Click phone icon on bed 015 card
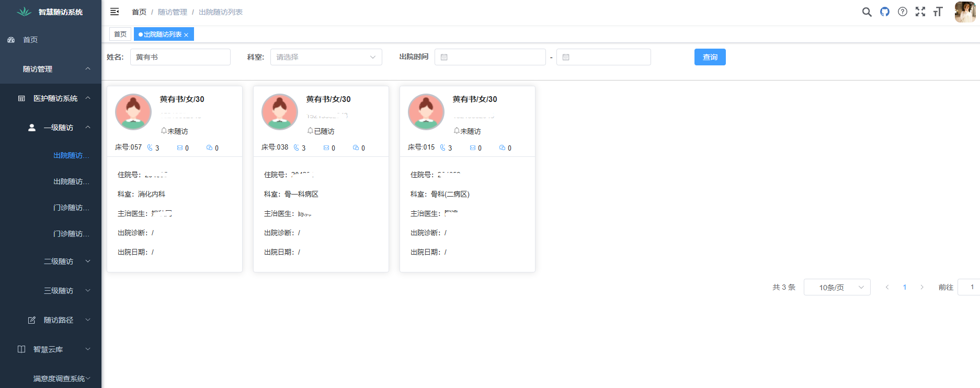 click(443, 147)
